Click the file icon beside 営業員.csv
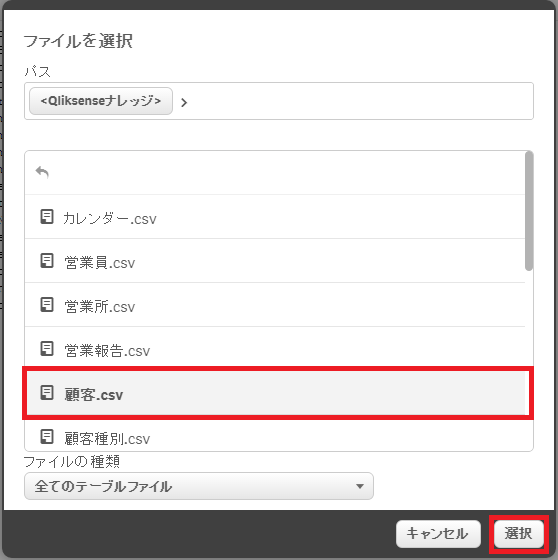Image resolution: width=558 pixels, height=560 pixels. (47, 261)
